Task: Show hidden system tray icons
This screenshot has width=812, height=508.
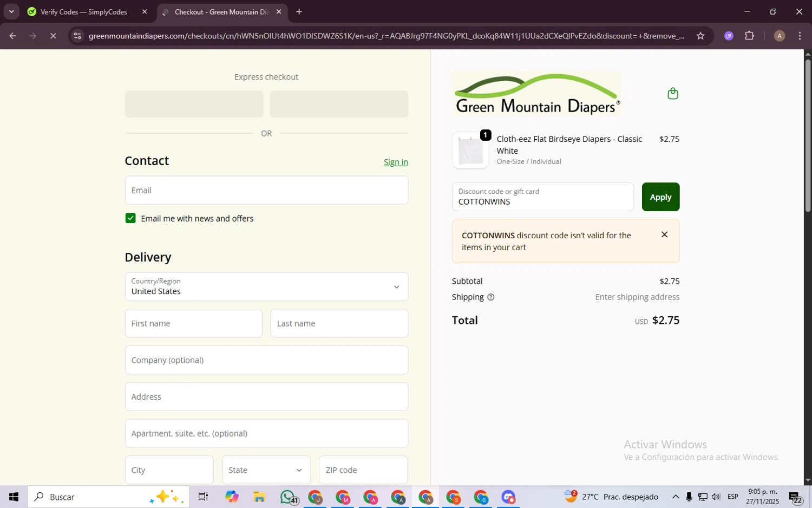Action: pos(676,497)
